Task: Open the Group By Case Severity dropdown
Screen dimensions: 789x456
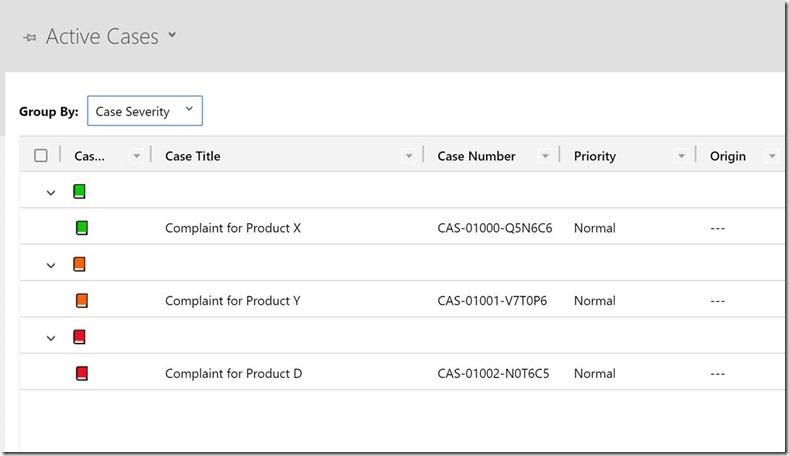Action: [145, 111]
